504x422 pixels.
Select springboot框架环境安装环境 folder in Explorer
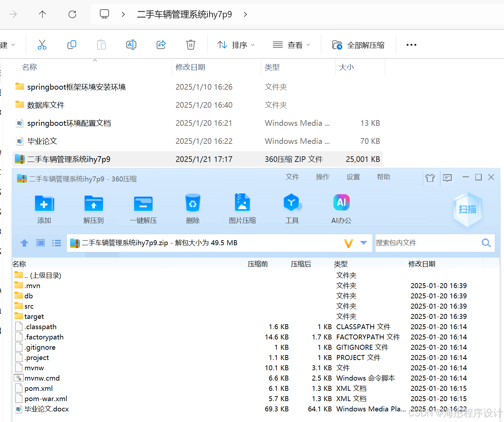[197, 87]
